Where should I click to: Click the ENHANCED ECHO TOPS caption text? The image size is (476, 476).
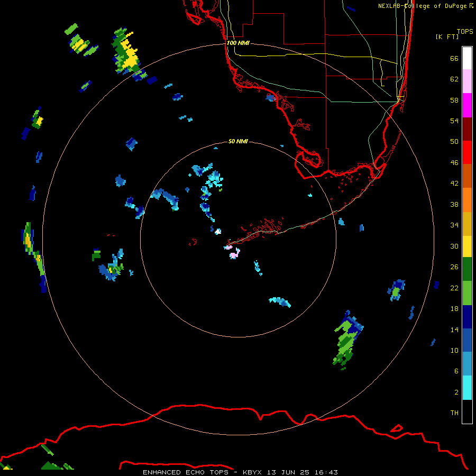[186, 472]
